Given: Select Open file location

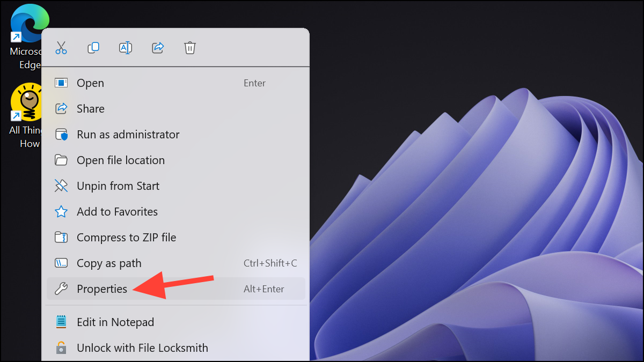Looking at the screenshot, I should (120, 160).
